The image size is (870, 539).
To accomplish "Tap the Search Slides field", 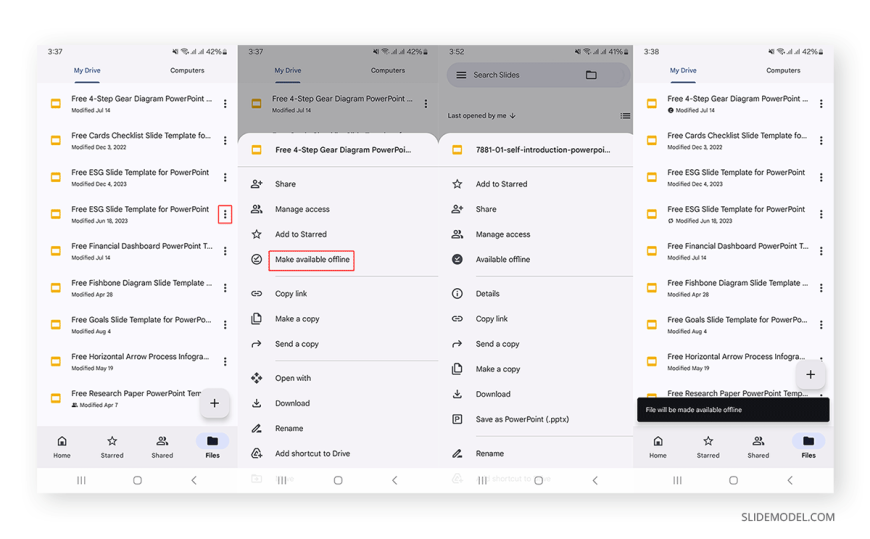I will tap(538, 75).
